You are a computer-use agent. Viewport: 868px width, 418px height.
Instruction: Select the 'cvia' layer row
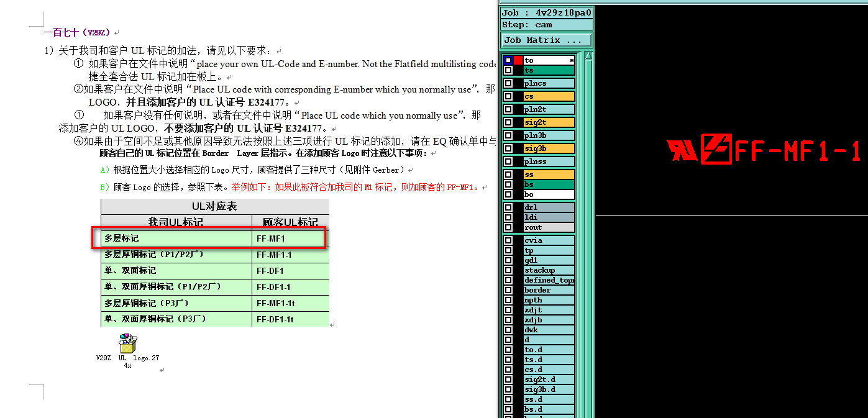[x=549, y=240]
